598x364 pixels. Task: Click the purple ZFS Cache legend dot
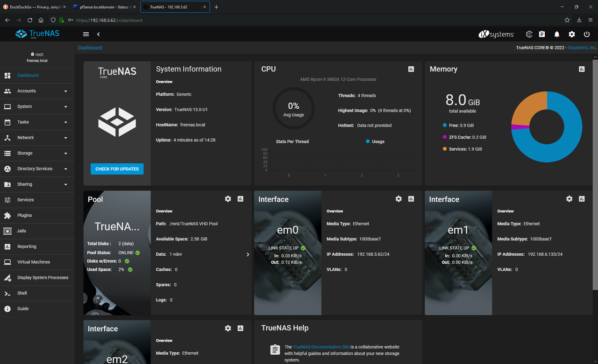point(444,137)
